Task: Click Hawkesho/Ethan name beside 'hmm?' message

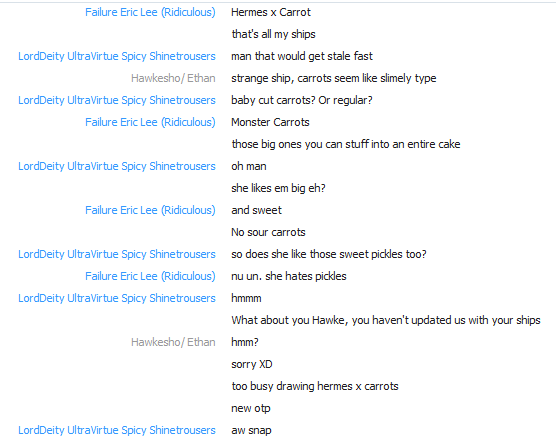Action: coord(173,342)
